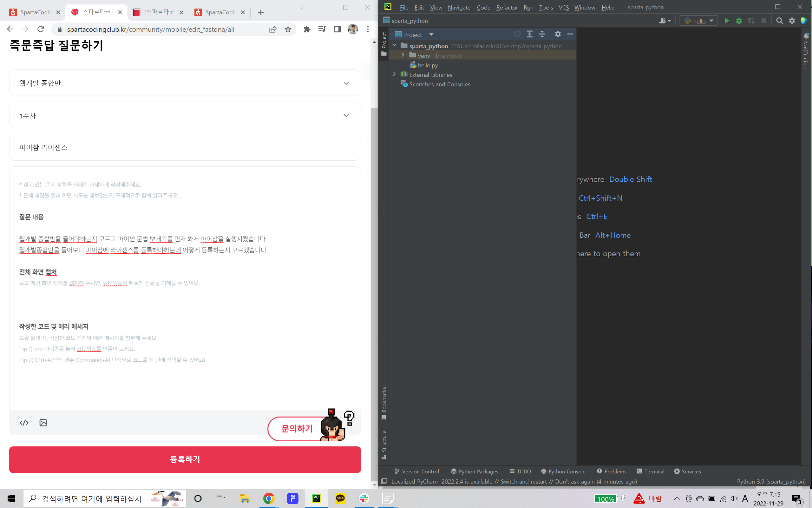Click the Windows notification center icon
The height and width of the screenshot is (508, 812).
point(797,499)
